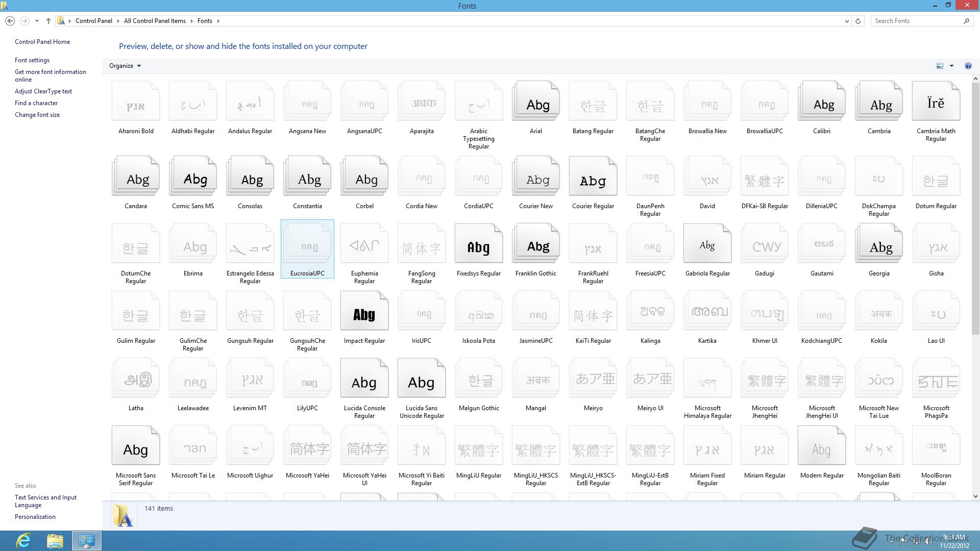980x551 pixels.
Task: Open the Fonts help icon
Action: [968, 66]
